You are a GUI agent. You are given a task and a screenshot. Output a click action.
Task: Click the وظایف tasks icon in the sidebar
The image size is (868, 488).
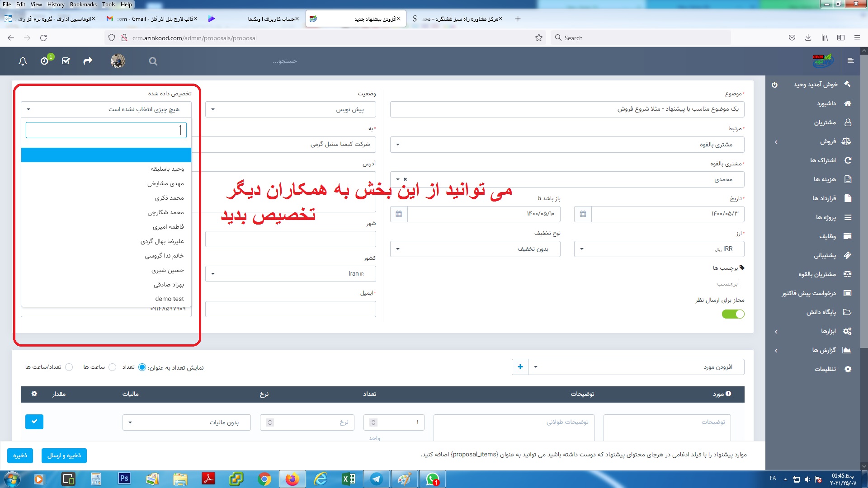click(848, 236)
